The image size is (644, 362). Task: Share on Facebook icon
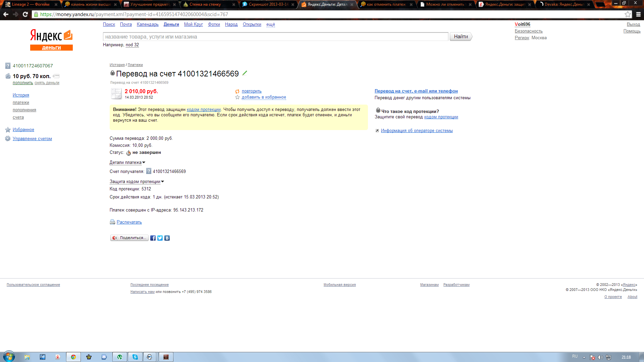click(x=153, y=238)
